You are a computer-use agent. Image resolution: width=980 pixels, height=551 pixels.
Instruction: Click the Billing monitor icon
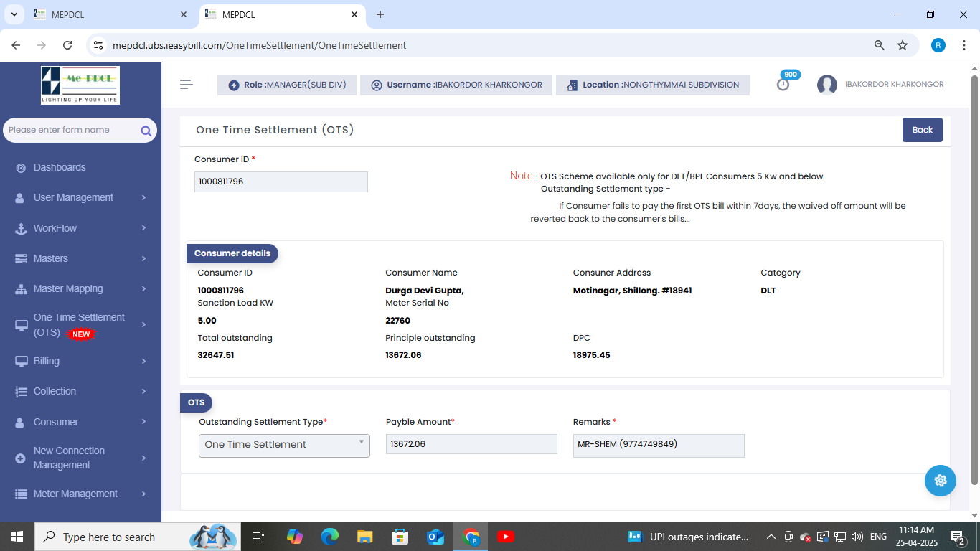(x=20, y=361)
